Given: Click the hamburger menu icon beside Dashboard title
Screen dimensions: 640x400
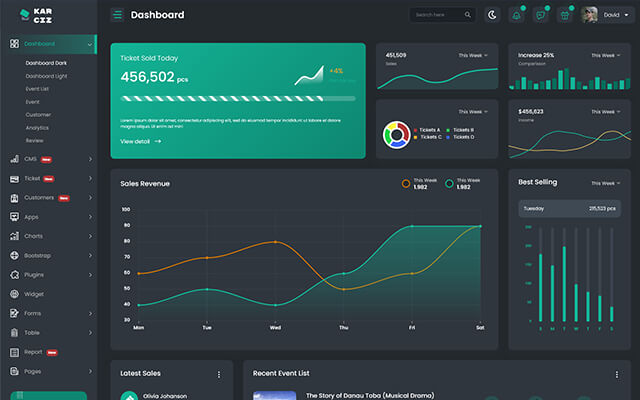Looking at the screenshot, I should click(118, 15).
